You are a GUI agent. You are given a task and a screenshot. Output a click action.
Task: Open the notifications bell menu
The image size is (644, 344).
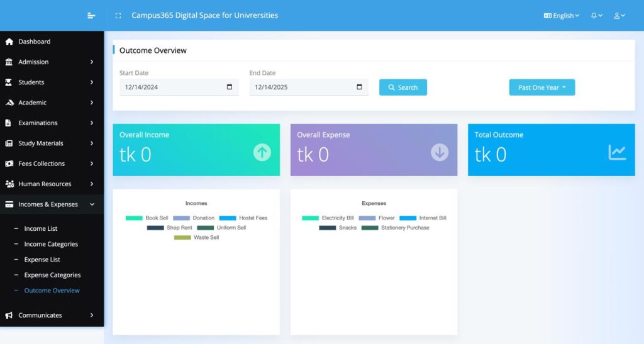(596, 16)
